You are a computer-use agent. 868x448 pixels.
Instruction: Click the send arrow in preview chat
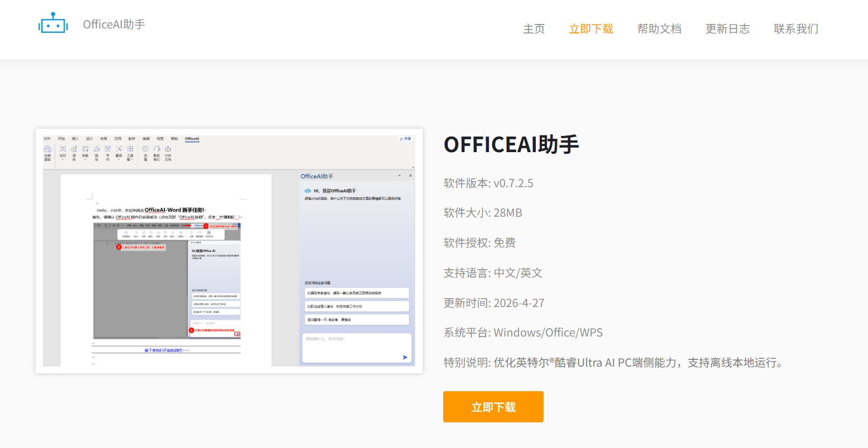pos(405,357)
